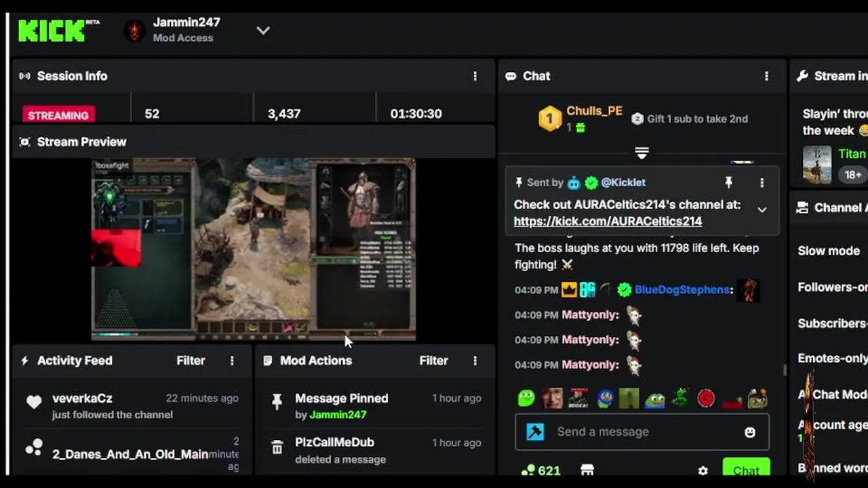Click Jammin247 in Message Pinned entry

point(338,415)
